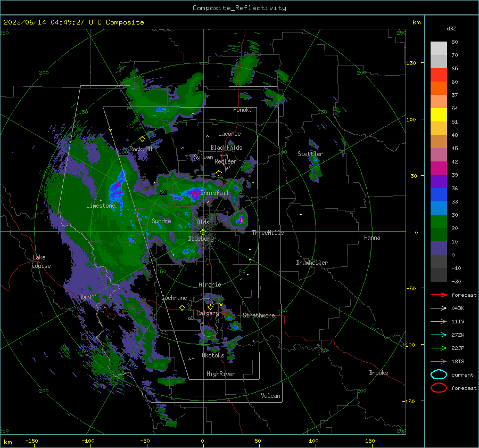Click the orange 111V arrow legend icon
The height and width of the screenshot is (448, 479).
pos(439,321)
